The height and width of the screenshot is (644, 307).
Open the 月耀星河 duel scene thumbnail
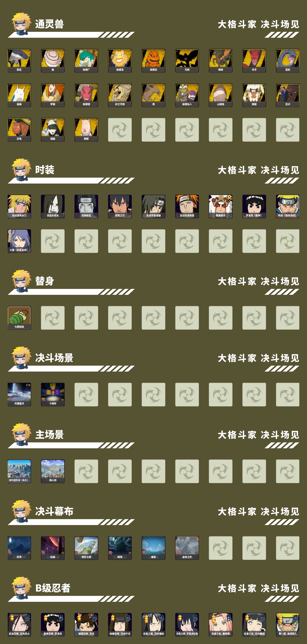(19, 394)
